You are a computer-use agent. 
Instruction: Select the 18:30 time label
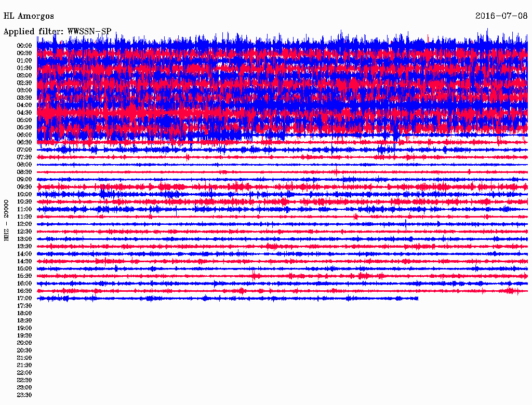[24, 320]
